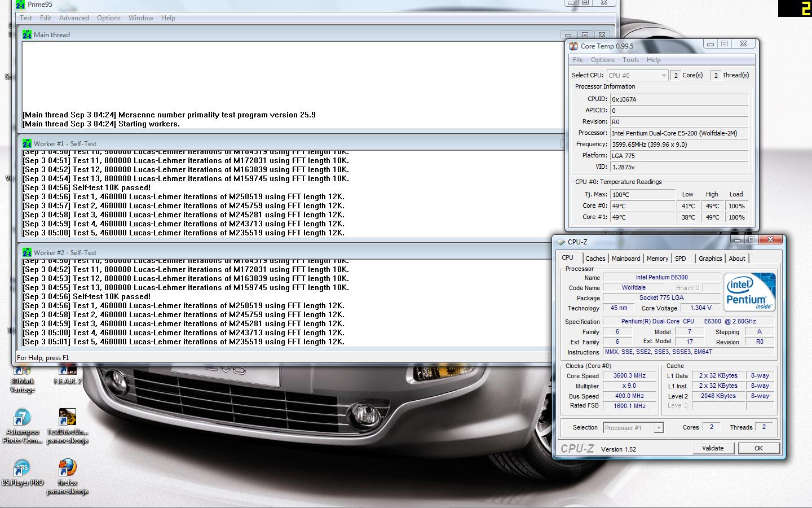Expand the Select CPU dropdown in Core Temp
812x508 pixels.
(637, 75)
